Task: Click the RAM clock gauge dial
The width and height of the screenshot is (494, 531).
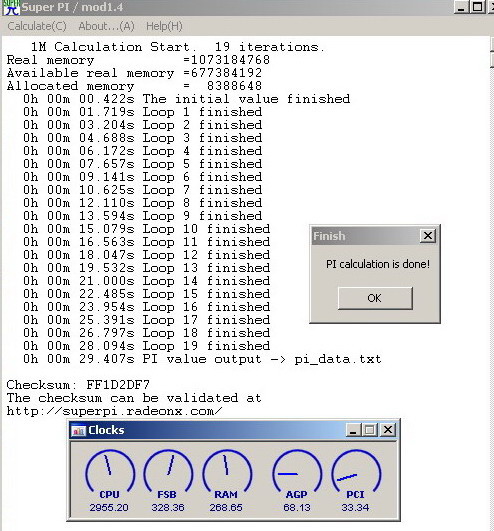Action: tap(227, 471)
